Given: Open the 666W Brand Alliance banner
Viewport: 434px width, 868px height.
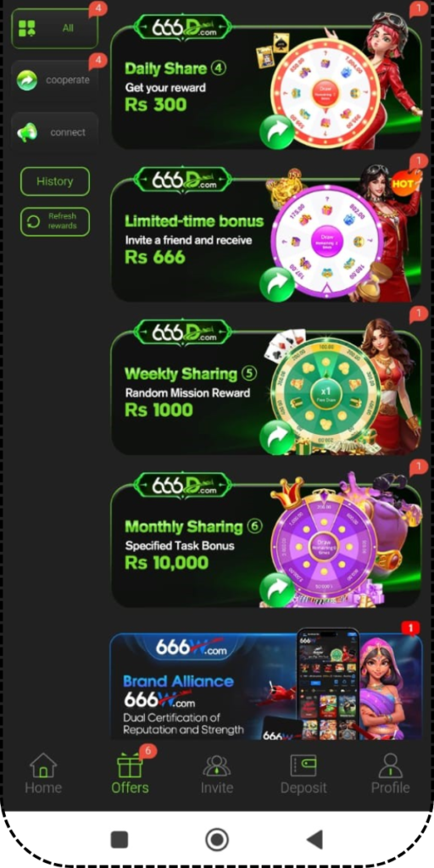Looking at the screenshot, I should [x=265, y=687].
